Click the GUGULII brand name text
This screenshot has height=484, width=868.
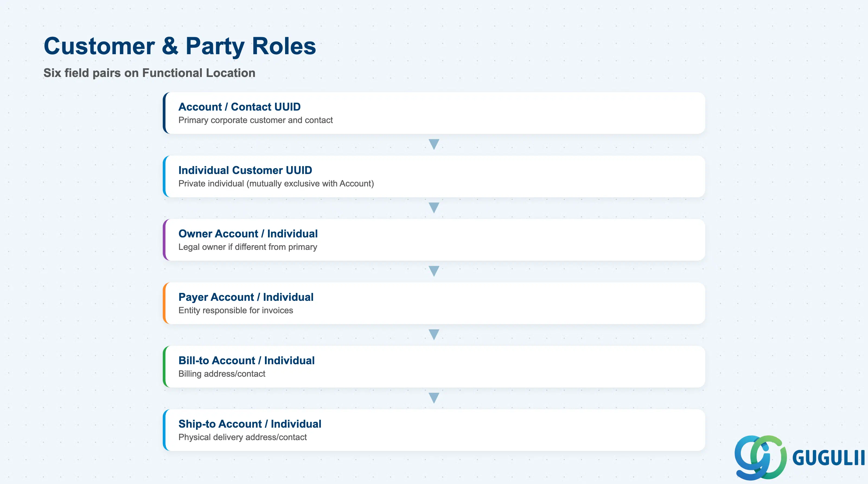(829, 458)
